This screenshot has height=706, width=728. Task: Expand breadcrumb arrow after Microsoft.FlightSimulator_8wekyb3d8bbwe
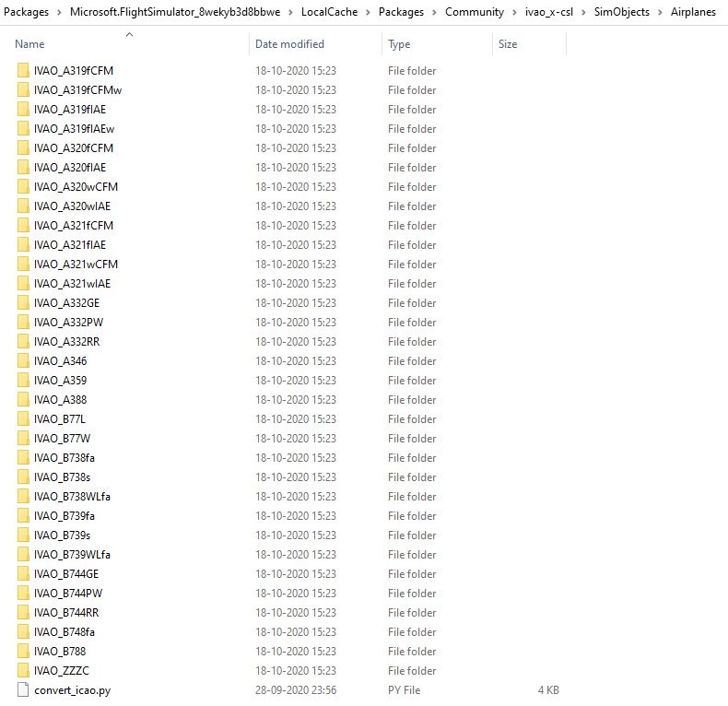(290, 12)
